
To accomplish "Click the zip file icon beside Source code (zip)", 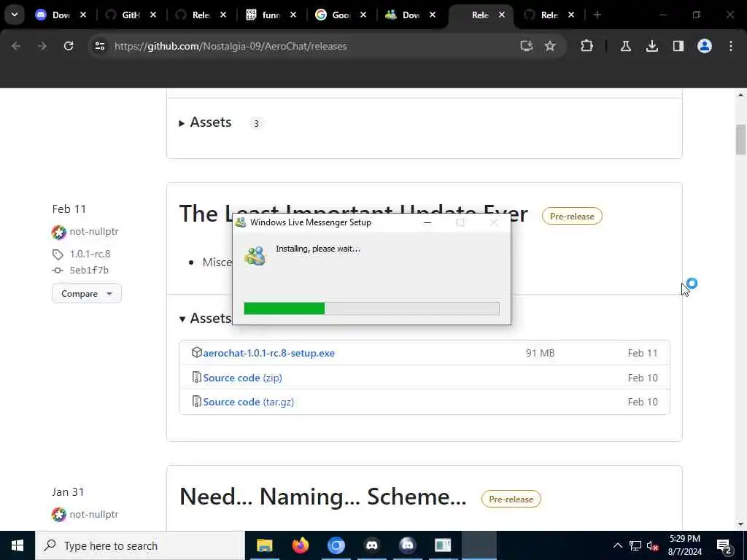I will tap(196, 377).
